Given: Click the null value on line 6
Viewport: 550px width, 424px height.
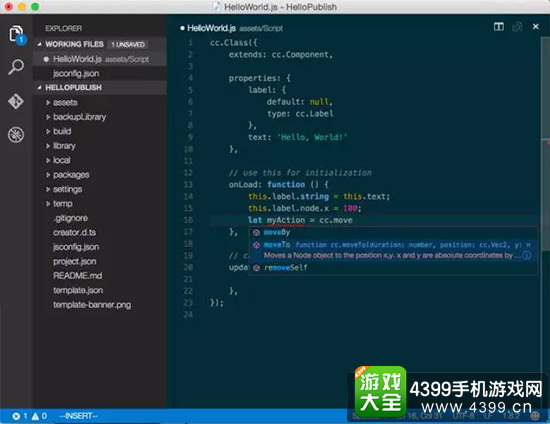Looking at the screenshot, I should pos(319,102).
